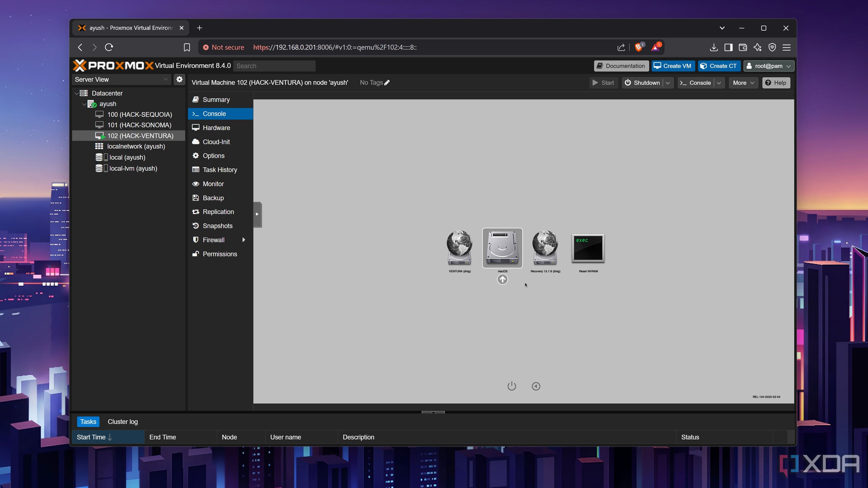The width and height of the screenshot is (868, 488).
Task: Click the Help button
Action: [x=776, y=83]
